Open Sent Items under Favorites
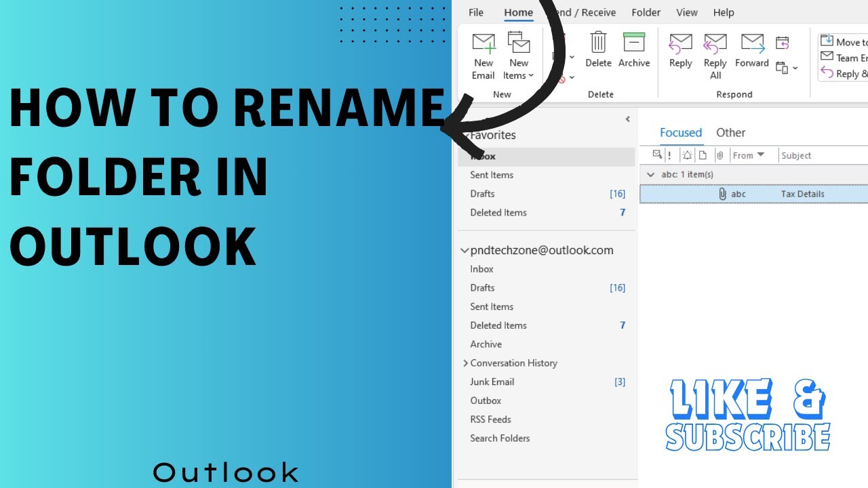Viewport: 868px width, 488px height. [x=492, y=175]
